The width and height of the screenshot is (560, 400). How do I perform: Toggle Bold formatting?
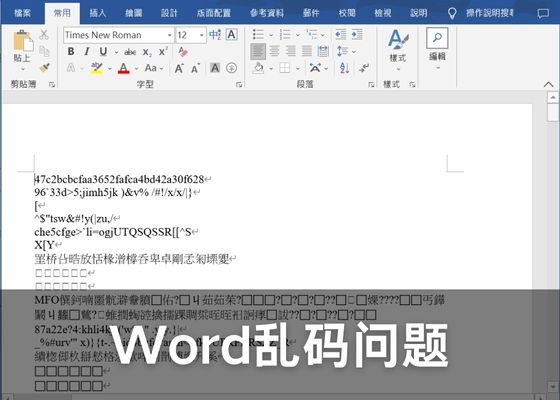(71, 51)
